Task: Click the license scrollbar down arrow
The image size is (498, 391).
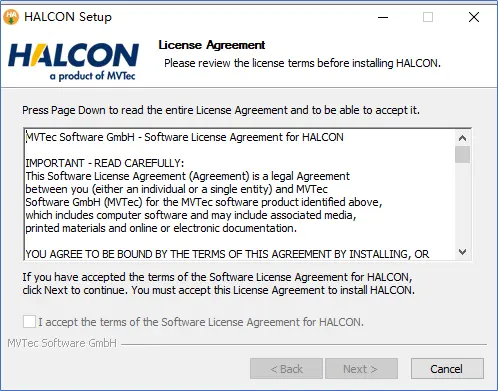Action: coord(462,252)
